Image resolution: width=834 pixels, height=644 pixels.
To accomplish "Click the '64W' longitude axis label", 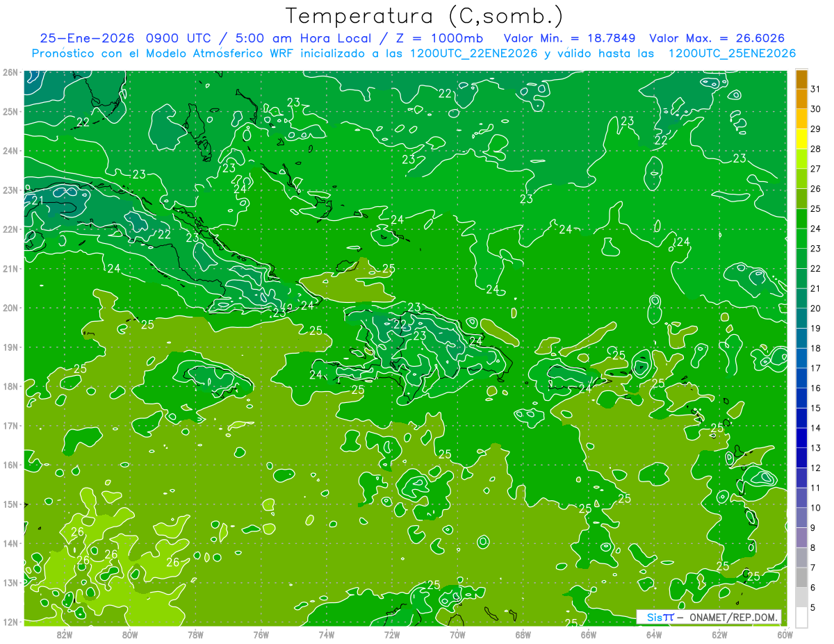I will (654, 634).
